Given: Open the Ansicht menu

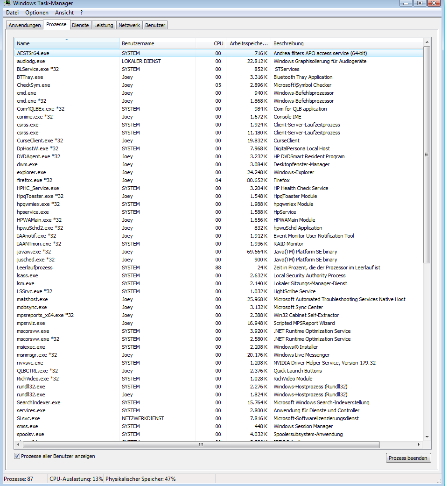Looking at the screenshot, I should (64, 13).
